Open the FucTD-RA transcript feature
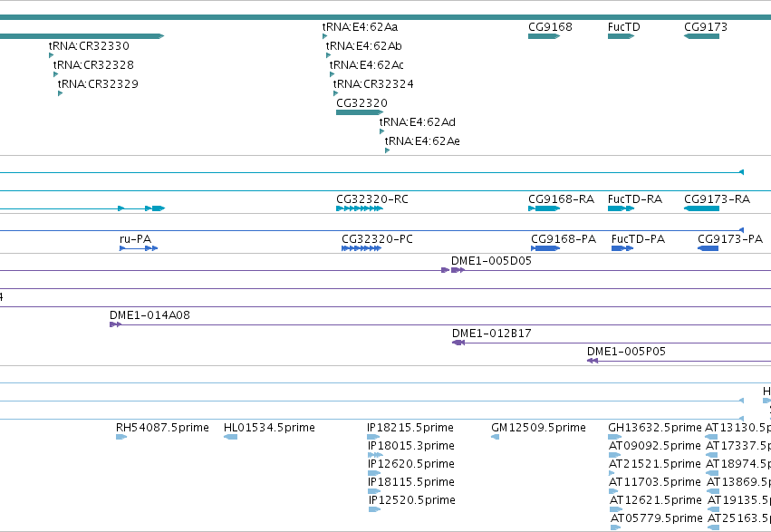This screenshot has height=532, width=771. pos(621,208)
